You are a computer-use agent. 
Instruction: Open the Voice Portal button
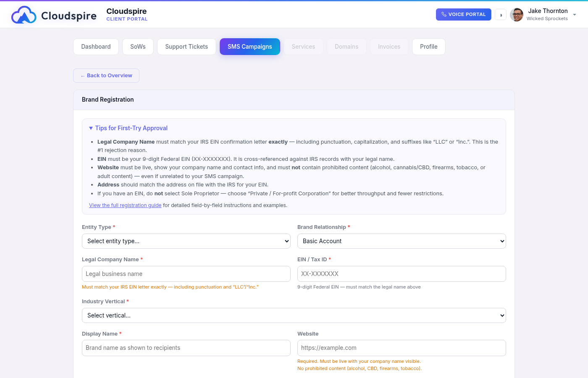tap(463, 14)
